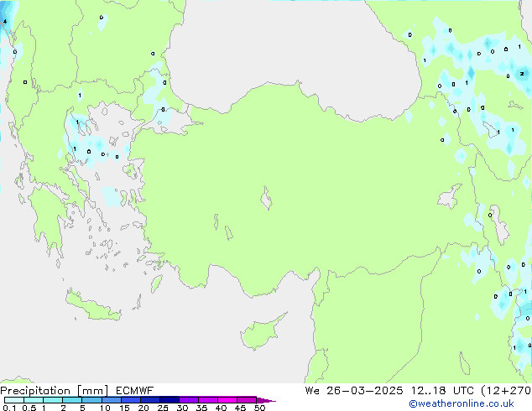Click the above-50 arrow tip of legend

266,400
